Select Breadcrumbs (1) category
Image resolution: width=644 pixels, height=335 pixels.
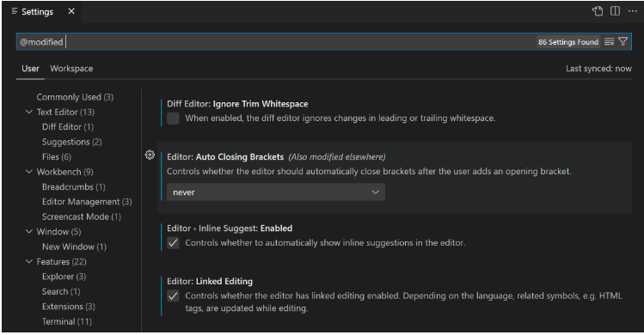coord(74,186)
